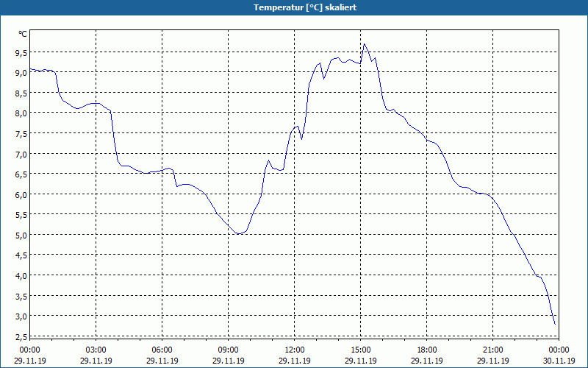This screenshot has height=368, width=588.
Task: Click the 12:00 time axis label
Action: [295, 350]
